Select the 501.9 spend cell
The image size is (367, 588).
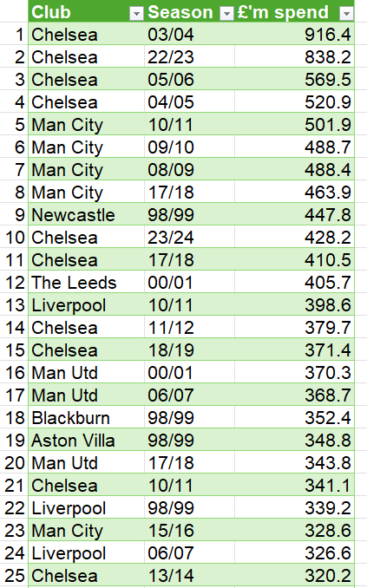point(295,124)
